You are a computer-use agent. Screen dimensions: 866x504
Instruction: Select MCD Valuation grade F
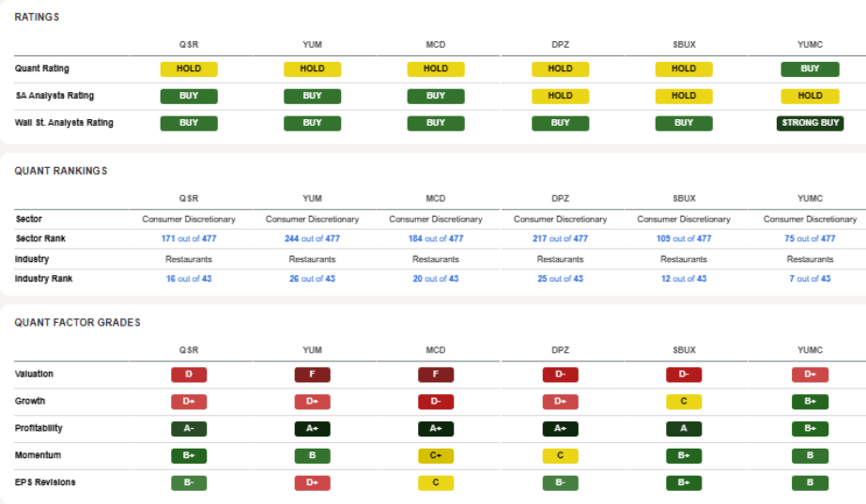pyautogui.click(x=436, y=374)
